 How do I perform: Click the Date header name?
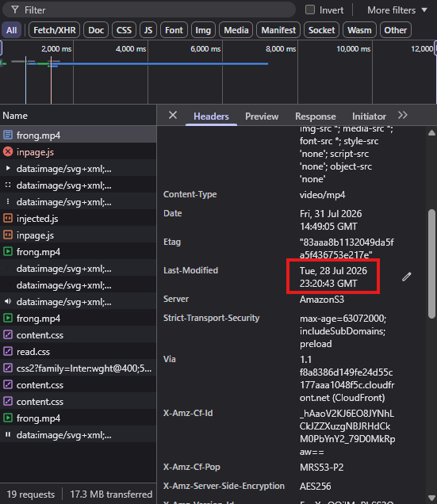172,213
